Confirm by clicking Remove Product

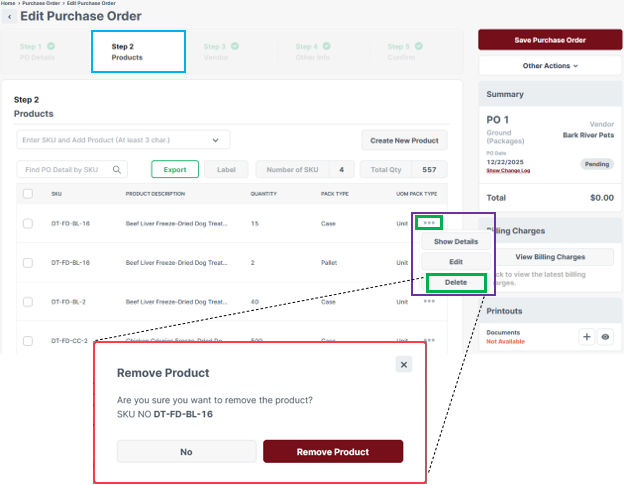coord(332,452)
